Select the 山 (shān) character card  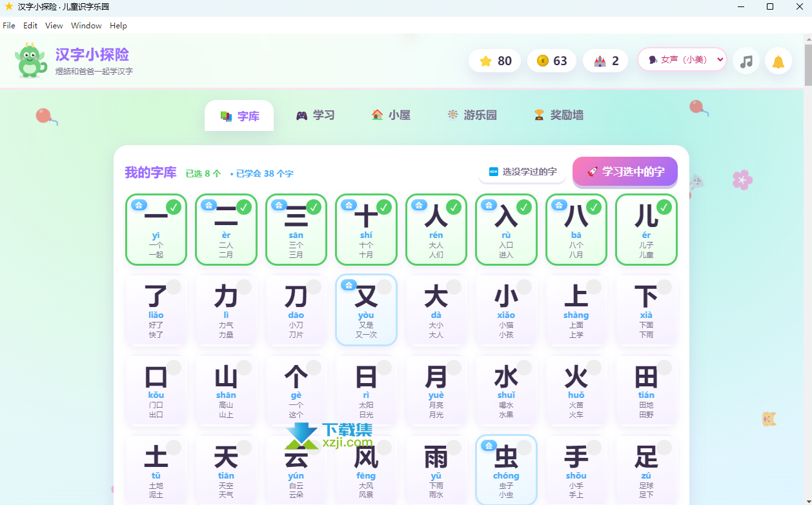[x=226, y=390]
